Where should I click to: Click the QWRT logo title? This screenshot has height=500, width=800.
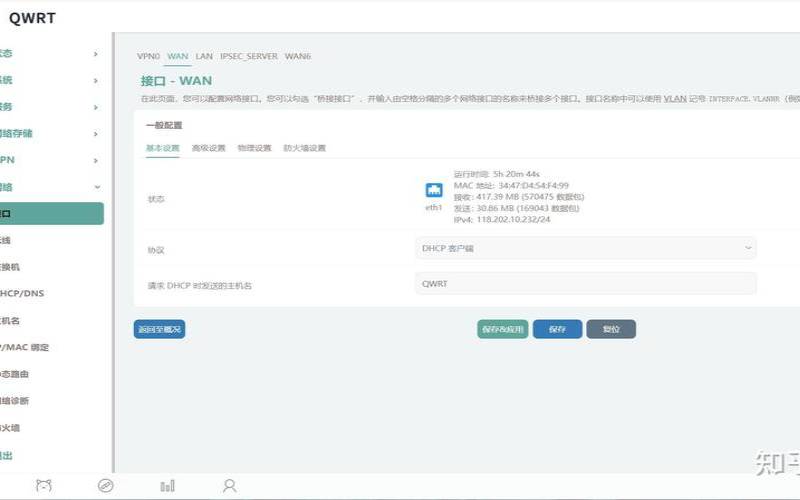32,18
